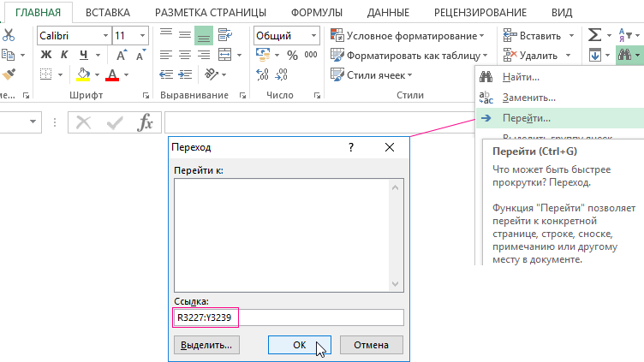The image size is (644, 362).
Task: Click the Fill down arrow icon
Action: [595, 55]
